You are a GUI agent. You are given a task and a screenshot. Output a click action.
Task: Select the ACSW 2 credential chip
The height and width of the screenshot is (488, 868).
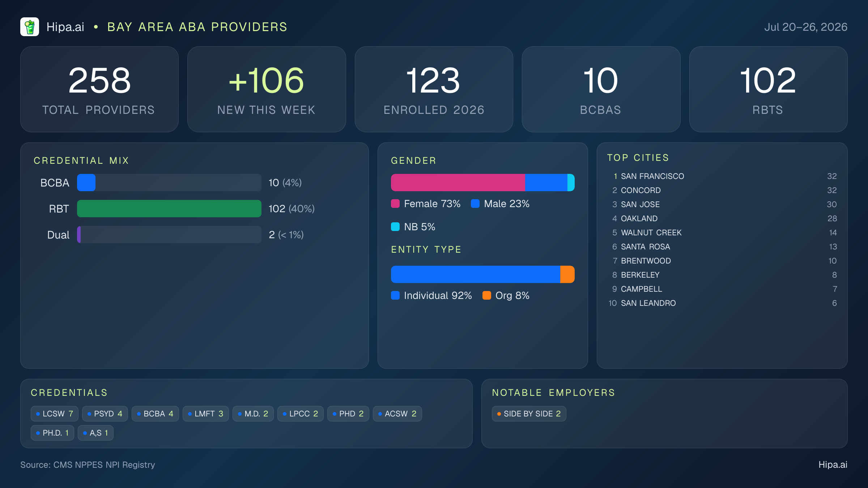(397, 414)
